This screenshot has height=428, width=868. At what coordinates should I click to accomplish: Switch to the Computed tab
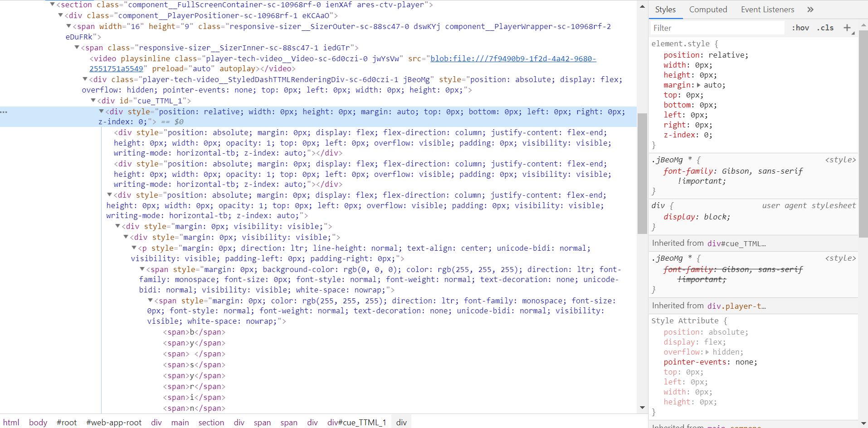point(708,9)
